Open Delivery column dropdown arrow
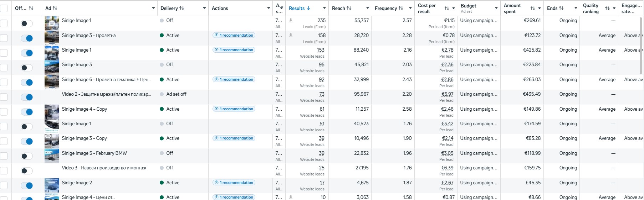 pyautogui.click(x=205, y=8)
